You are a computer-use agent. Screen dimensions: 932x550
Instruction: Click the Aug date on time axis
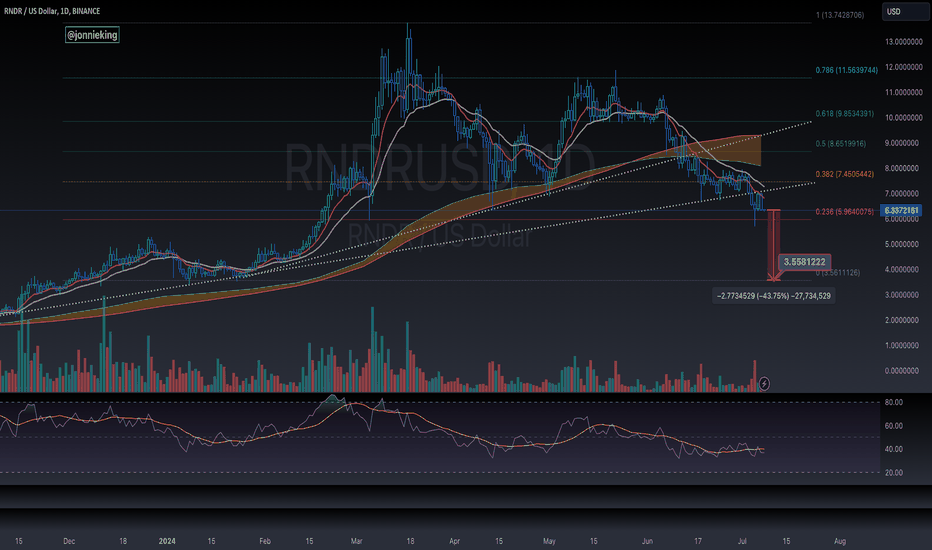coord(840,541)
